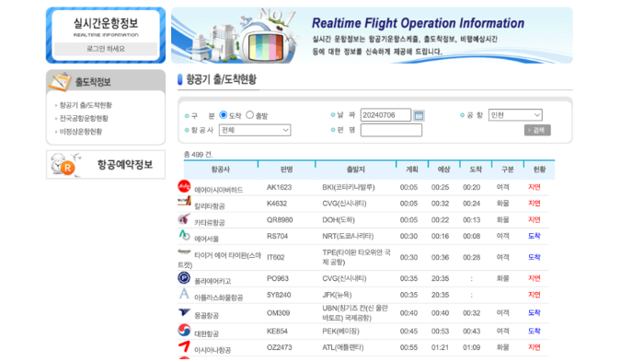
Task: Click the Air Seoul logo in RS704 row
Action: click(x=184, y=235)
